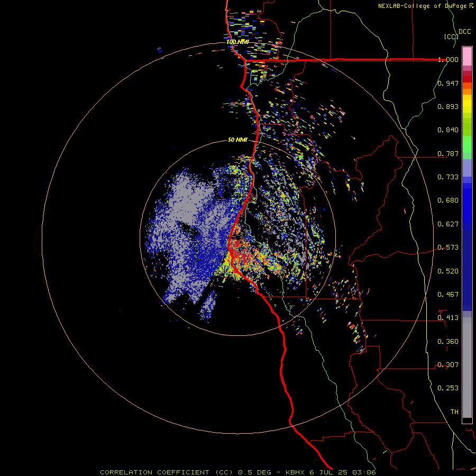Click the 50 NMI range ring label
This screenshot has width=476, height=476.
[x=237, y=140]
